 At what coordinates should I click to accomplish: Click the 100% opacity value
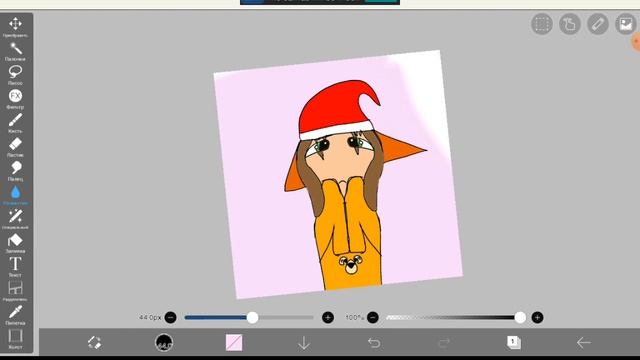(x=354, y=317)
